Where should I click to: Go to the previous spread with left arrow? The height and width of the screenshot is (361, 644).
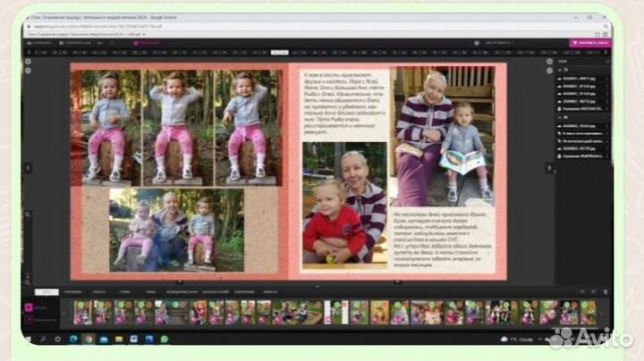click(28, 167)
